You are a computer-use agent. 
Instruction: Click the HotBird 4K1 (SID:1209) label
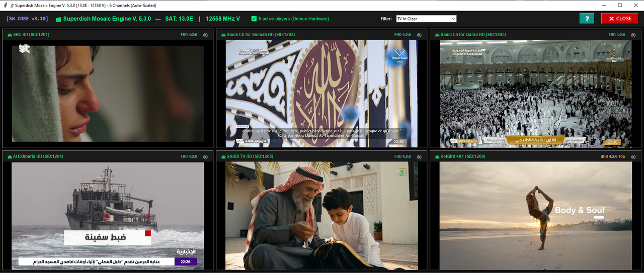[463, 156]
